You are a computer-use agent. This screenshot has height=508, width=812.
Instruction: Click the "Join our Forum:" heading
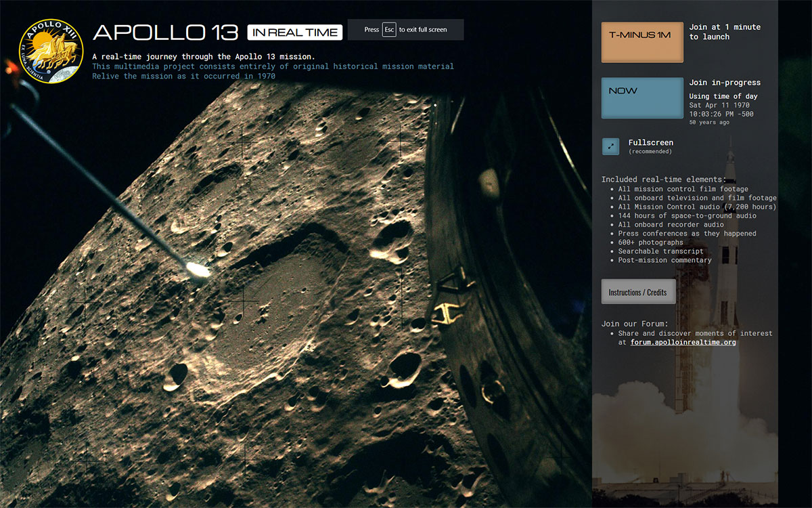pyautogui.click(x=635, y=324)
